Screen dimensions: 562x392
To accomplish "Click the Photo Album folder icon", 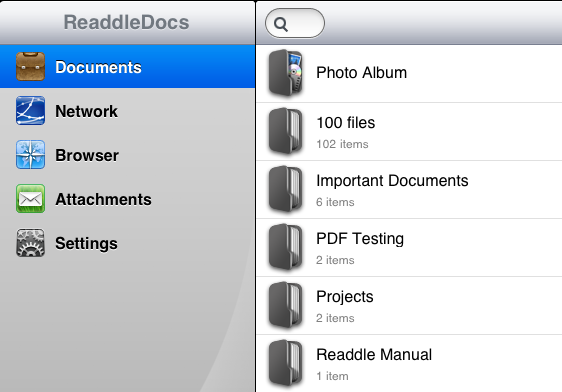I will click(286, 73).
